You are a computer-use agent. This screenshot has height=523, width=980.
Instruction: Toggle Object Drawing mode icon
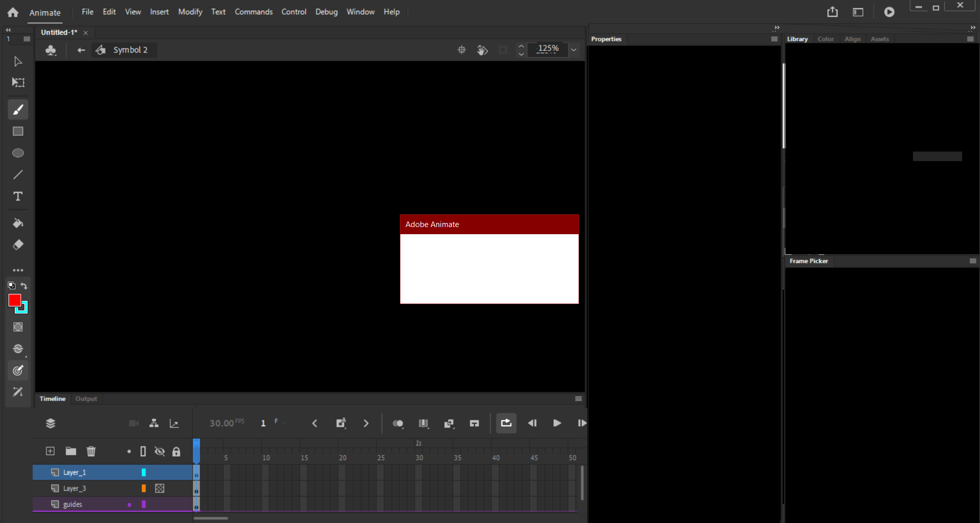click(18, 327)
